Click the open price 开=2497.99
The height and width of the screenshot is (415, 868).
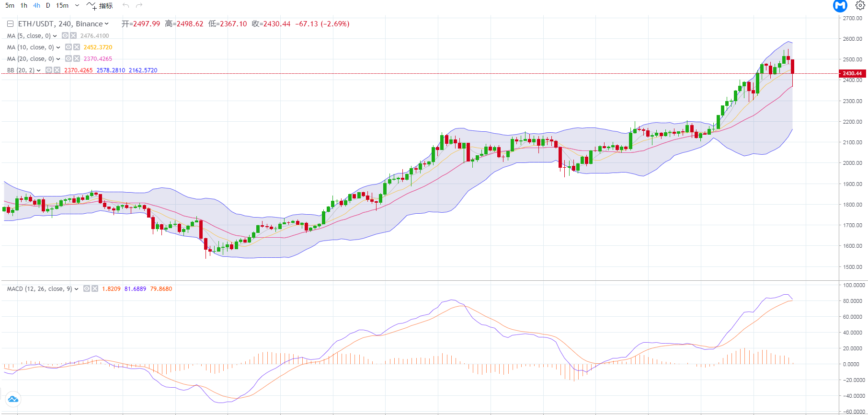click(140, 24)
